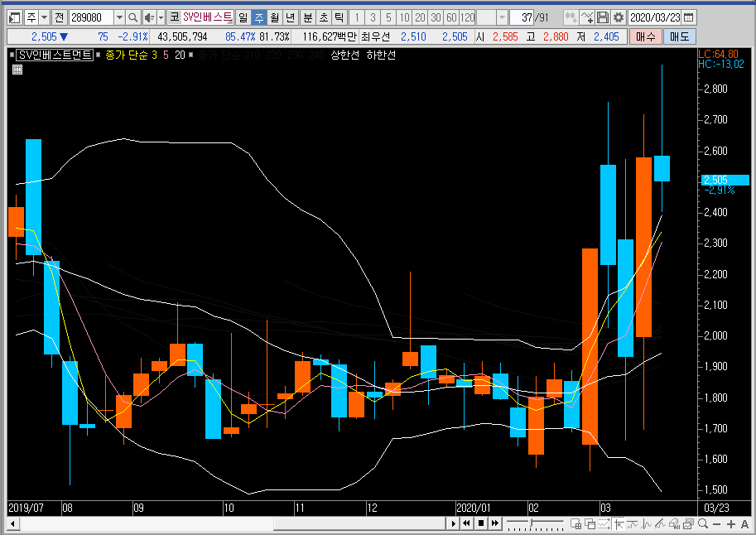Choose the 60 interval button
The image size is (756, 535).
pyautogui.click(x=452, y=18)
